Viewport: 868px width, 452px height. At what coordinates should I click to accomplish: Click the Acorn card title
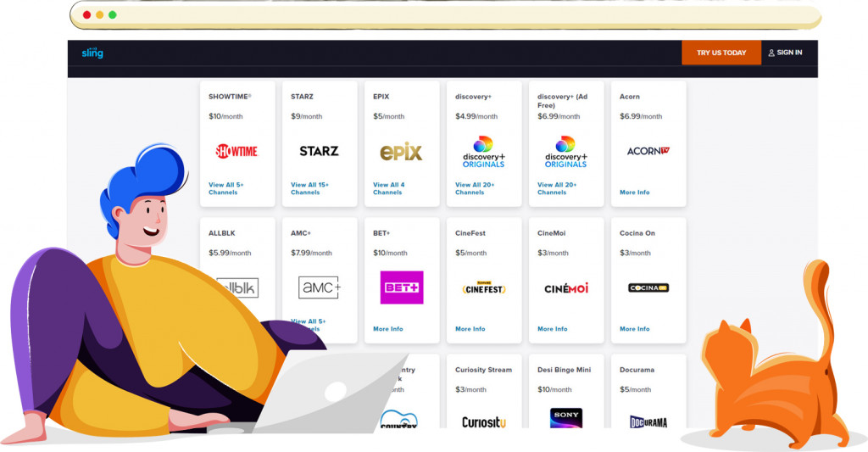tap(630, 97)
